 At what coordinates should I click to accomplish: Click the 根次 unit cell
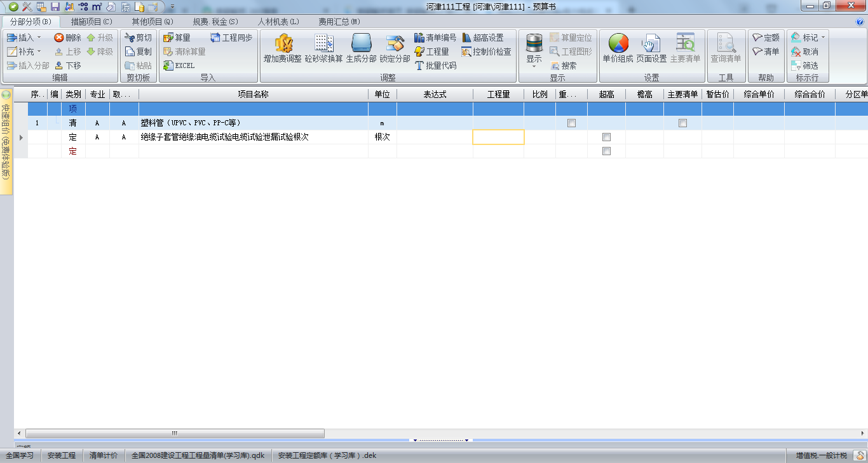[383, 137]
